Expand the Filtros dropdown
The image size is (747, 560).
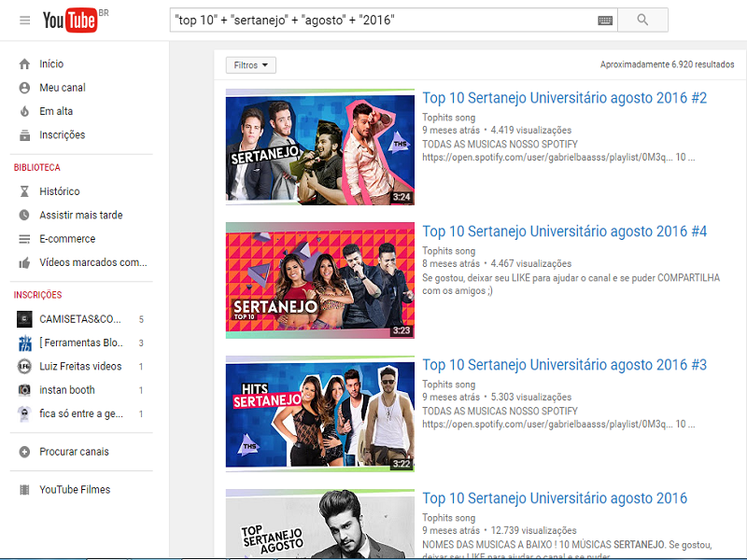click(251, 65)
